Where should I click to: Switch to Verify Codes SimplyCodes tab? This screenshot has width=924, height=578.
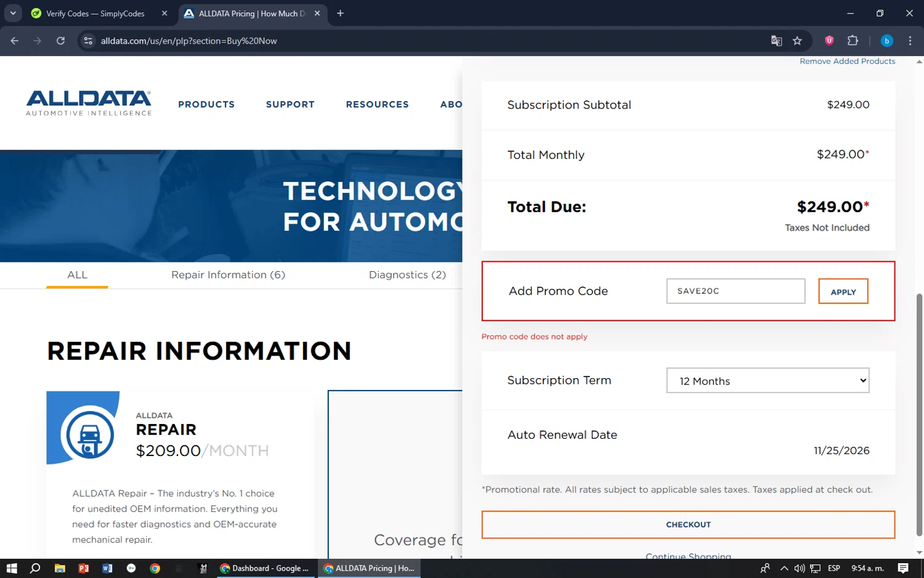coord(95,14)
